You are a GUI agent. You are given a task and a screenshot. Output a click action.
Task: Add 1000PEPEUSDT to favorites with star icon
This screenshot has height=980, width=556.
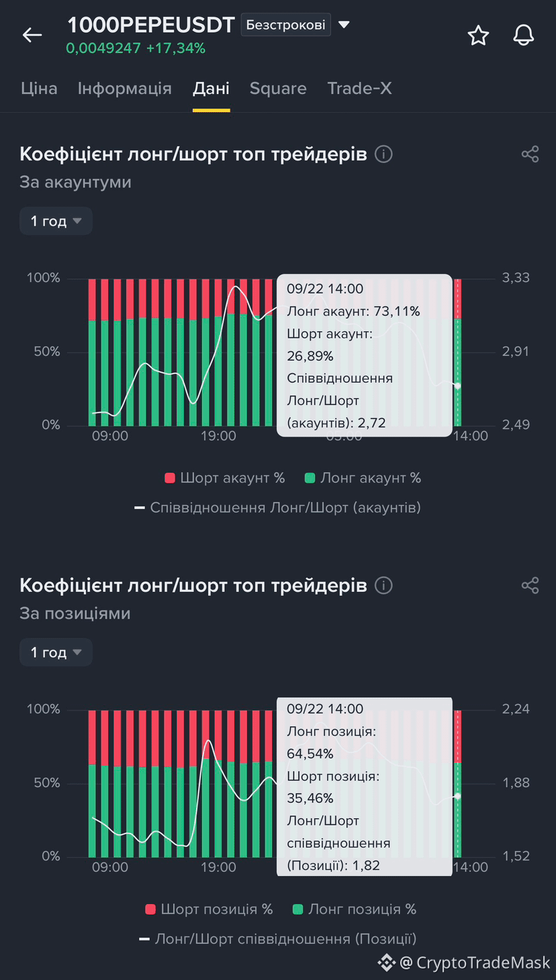click(x=478, y=35)
